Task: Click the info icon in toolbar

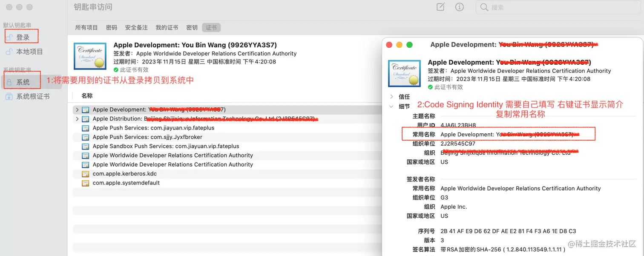Action: (x=459, y=7)
